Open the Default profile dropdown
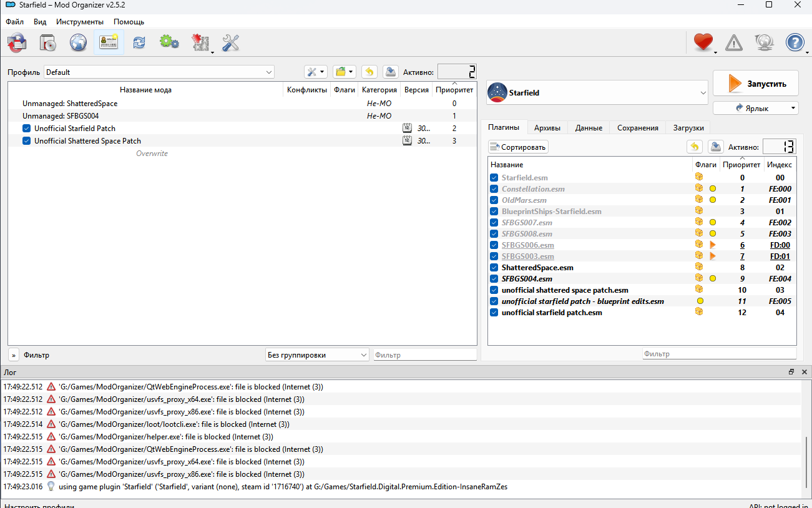 (159, 72)
